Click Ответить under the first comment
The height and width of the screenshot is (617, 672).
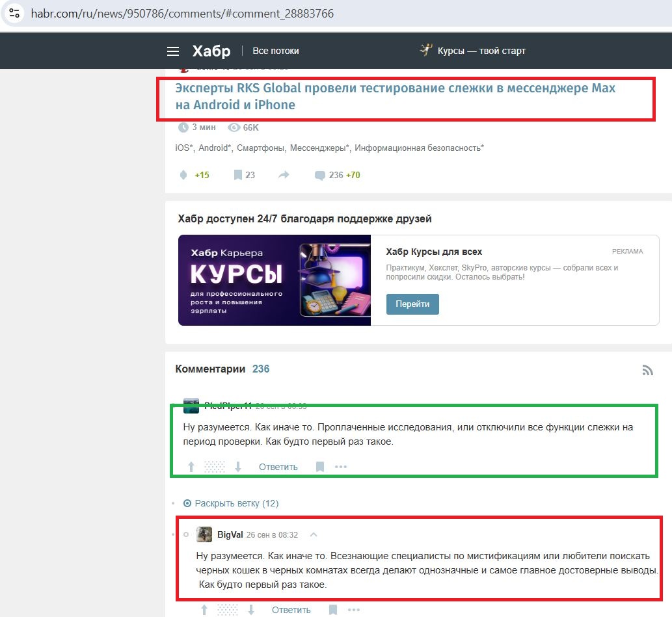(x=278, y=467)
